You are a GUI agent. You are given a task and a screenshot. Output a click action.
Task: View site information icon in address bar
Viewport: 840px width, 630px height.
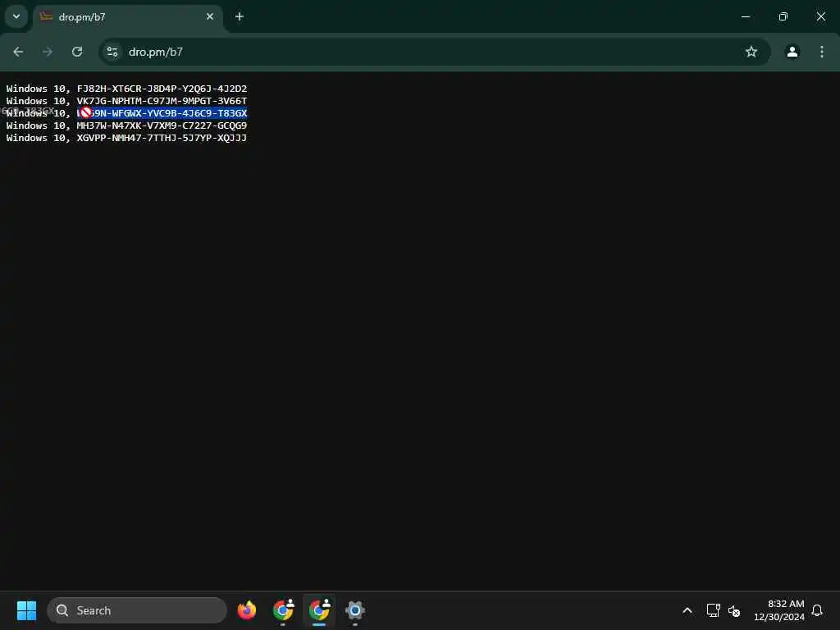(112, 52)
